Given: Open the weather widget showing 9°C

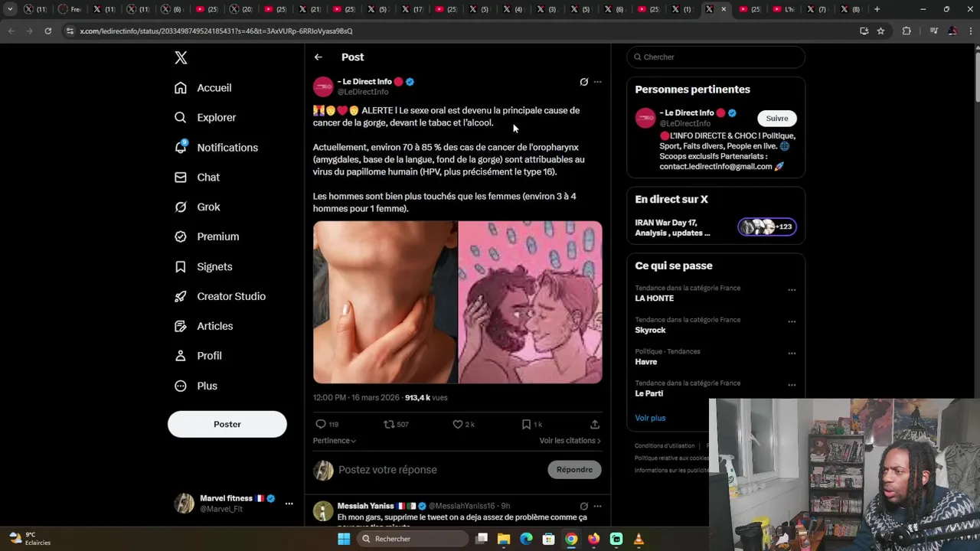Looking at the screenshot, I should click(31, 539).
